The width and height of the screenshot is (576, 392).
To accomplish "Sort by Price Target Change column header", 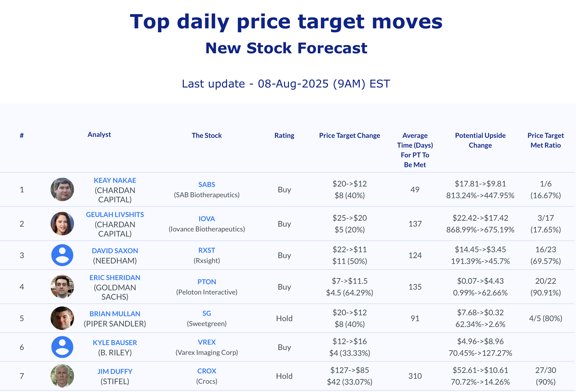I will coord(350,135).
